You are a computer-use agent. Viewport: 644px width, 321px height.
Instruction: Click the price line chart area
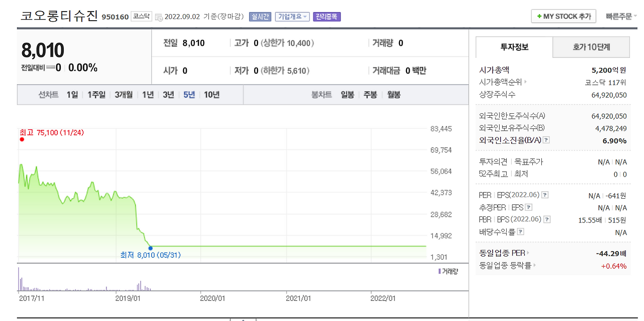pos(221,195)
